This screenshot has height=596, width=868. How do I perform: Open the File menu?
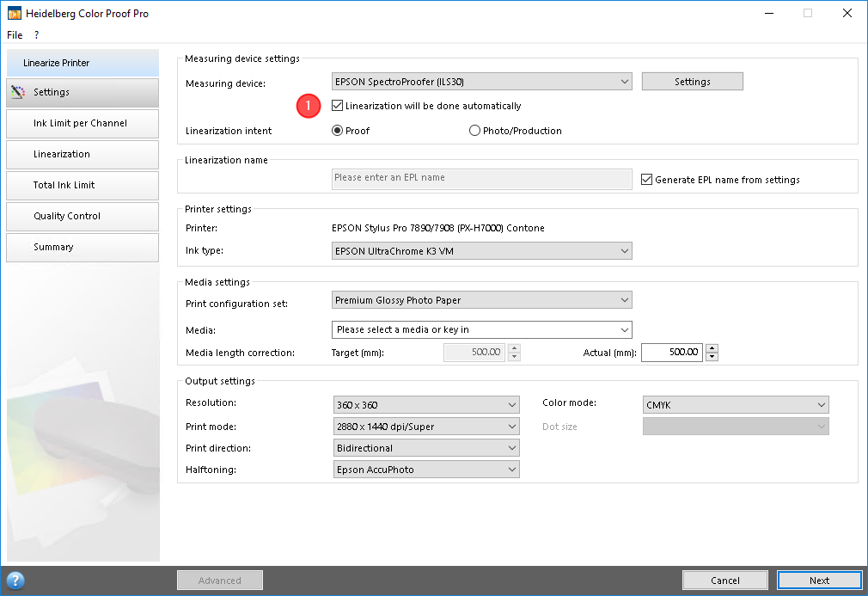(x=15, y=35)
